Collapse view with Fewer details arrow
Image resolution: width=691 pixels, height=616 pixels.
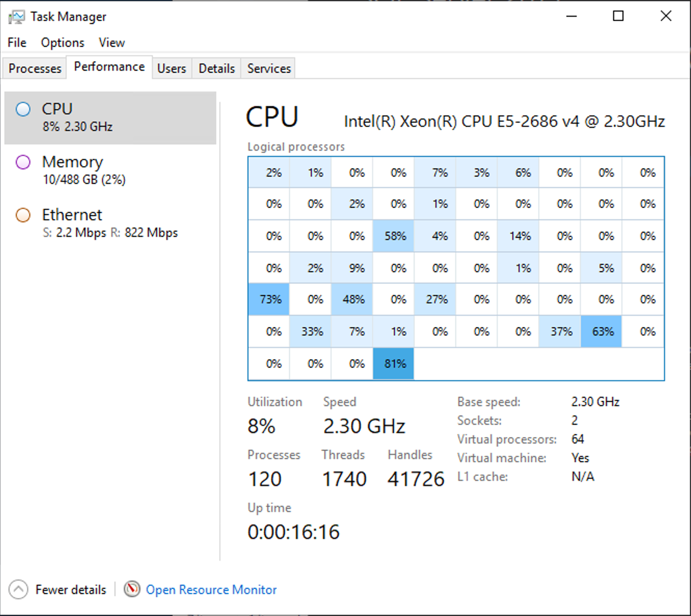(18, 590)
